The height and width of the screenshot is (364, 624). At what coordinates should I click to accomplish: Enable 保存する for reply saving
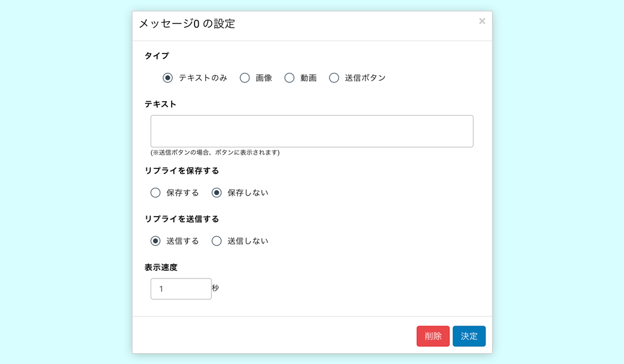(x=156, y=193)
